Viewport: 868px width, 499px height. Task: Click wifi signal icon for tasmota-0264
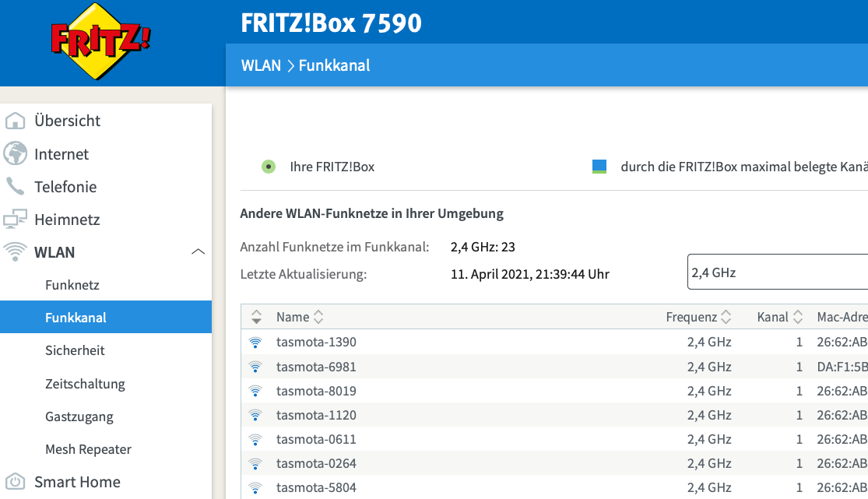tap(255, 463)
